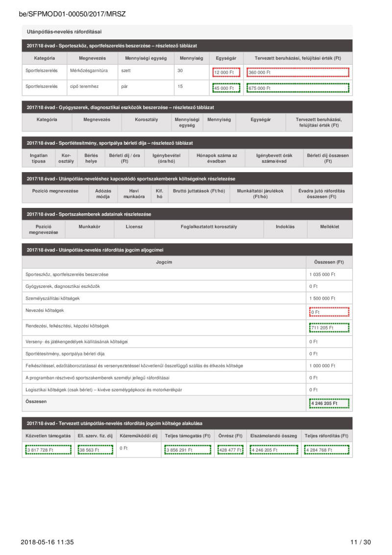Click the 38 563 Ft fee field
The image size is (392, 555).
[95, 450]
